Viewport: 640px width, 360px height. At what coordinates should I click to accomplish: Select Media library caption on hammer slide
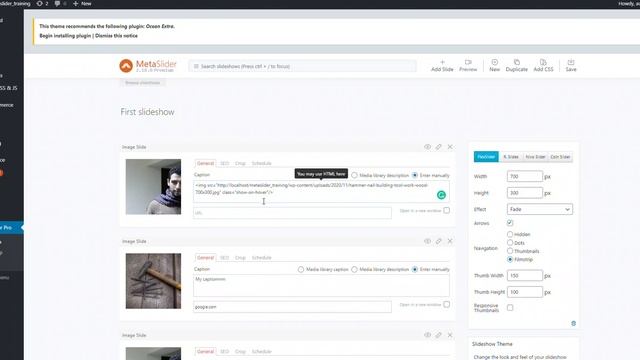301,269
